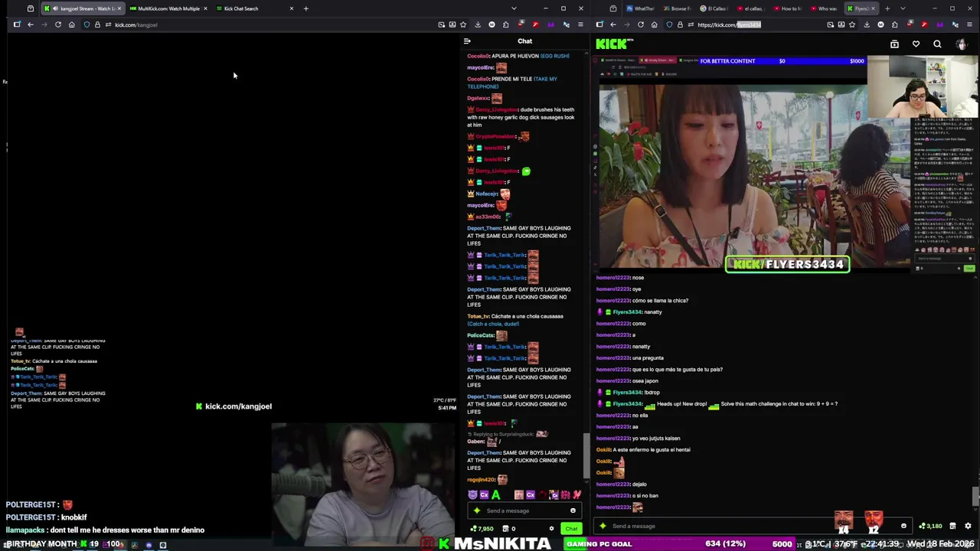The height and width of the screenshot is (551, 980).
Task: Open emoji picker in kangjoel chat box
Action: click(x=573, y=510)
